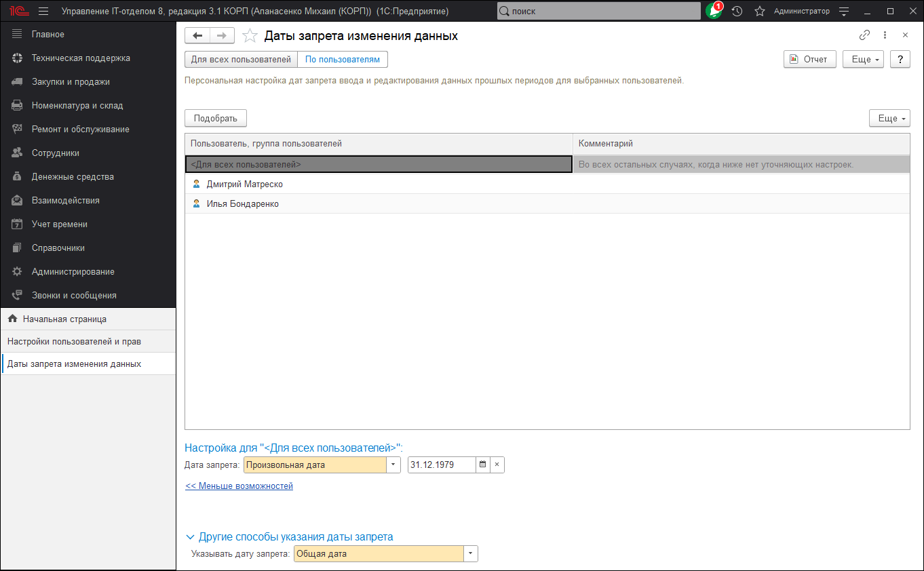Open 'Дата запрета' dropdown list

(393, 465)
